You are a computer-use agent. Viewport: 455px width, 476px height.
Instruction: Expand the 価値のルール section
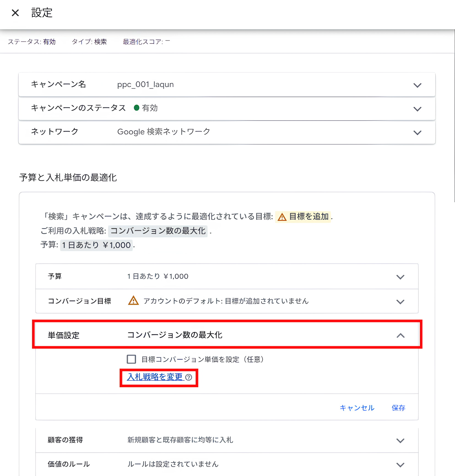pyautogui.click(x=400, y=464)
